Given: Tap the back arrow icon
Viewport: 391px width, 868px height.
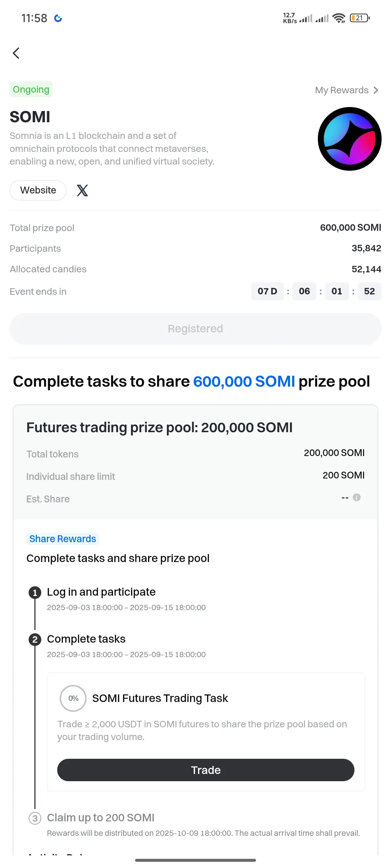Looking at the screenshot, I should 16,53.
